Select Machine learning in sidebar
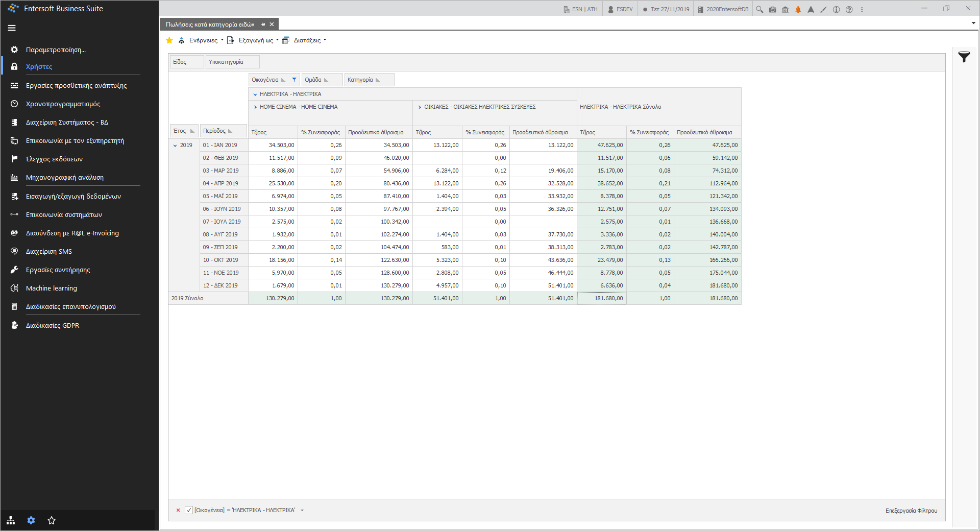Image resolution: width=980 pixels, height=531 pixels. (52, 288)
